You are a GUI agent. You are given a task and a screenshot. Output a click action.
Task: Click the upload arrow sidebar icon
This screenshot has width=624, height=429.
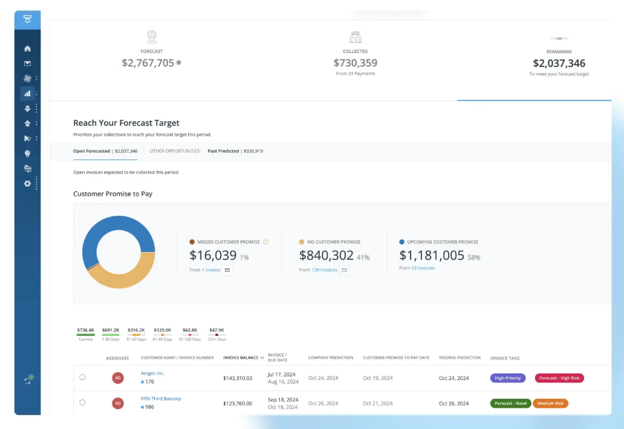[x=27, y=123]
